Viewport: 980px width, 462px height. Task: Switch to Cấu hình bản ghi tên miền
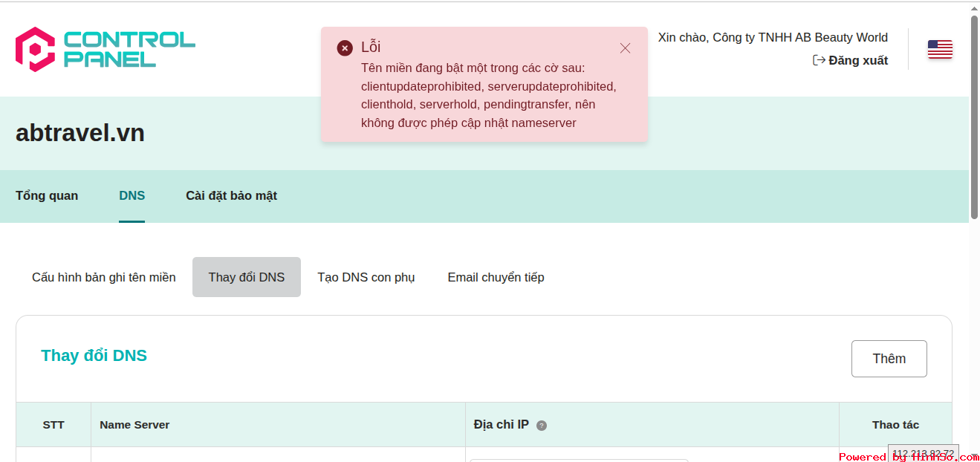tap(104, 277)
